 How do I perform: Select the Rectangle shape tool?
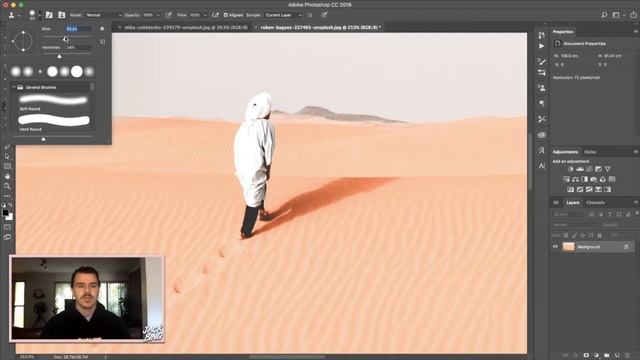coord(7,167)
